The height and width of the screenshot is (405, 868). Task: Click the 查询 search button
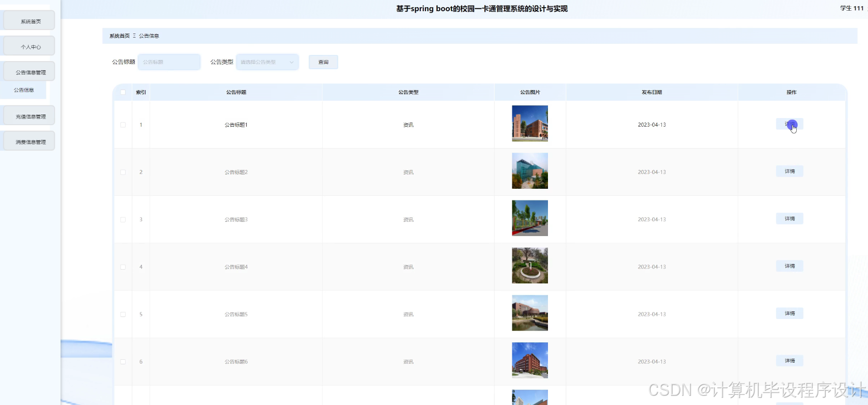324,62
